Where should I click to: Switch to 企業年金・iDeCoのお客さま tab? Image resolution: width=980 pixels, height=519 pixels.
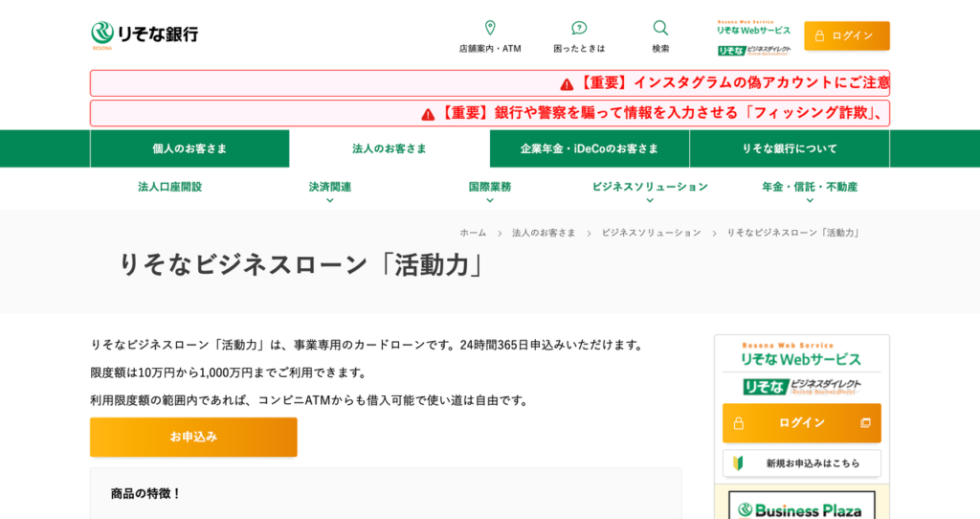590,148
